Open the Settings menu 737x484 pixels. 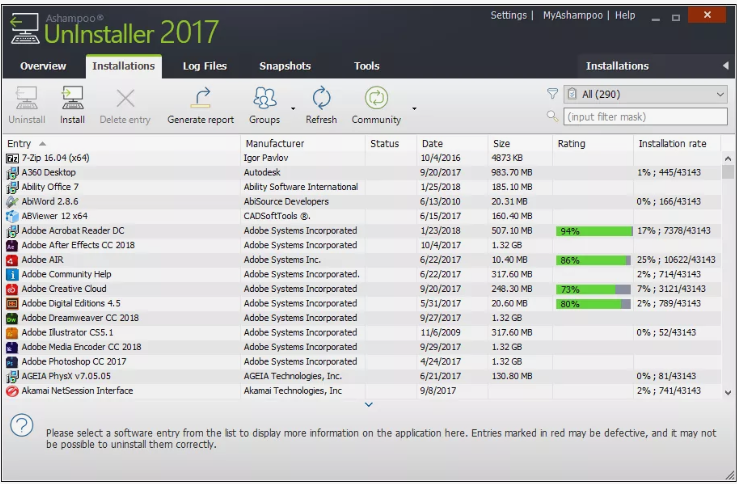tap(509, 16)
